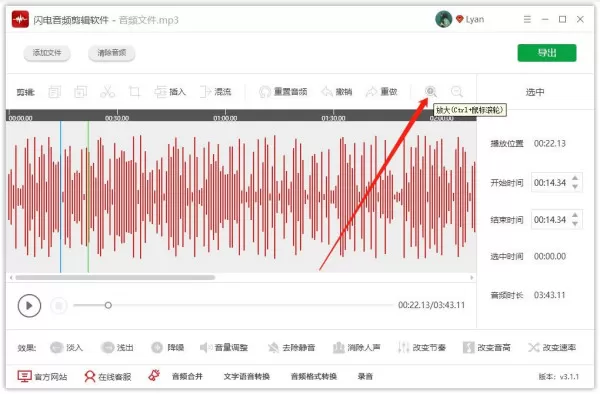Click the green 导出 export button

coord(547,53)
